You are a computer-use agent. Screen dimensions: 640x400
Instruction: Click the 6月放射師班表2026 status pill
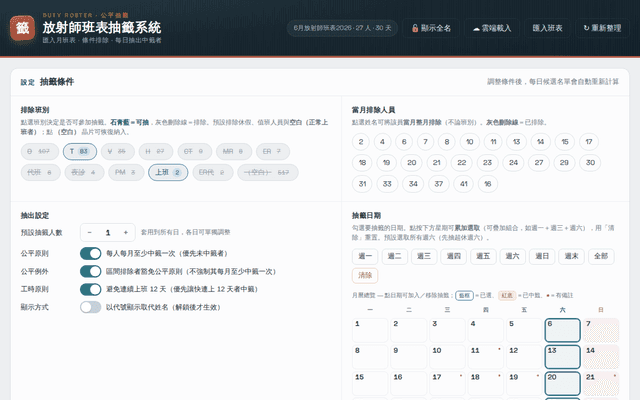click(x=342, y=28)
